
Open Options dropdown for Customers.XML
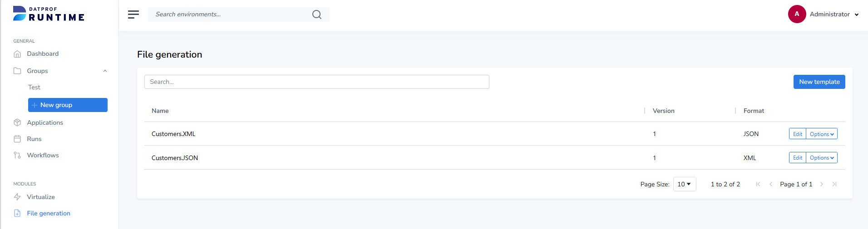pyautogui.click(x=822, y=134)
